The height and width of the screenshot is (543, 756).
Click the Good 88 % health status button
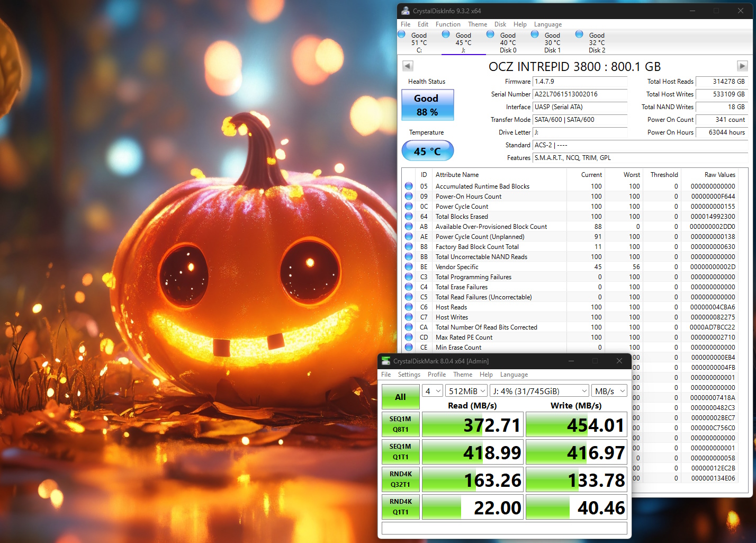428,105
